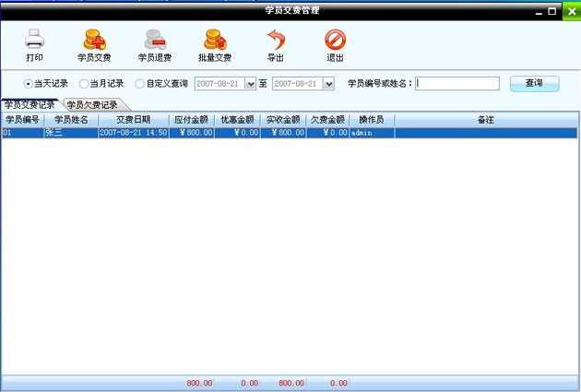
Task: Select the 当天记录 radio option
Action: click(x=29, y=84)
